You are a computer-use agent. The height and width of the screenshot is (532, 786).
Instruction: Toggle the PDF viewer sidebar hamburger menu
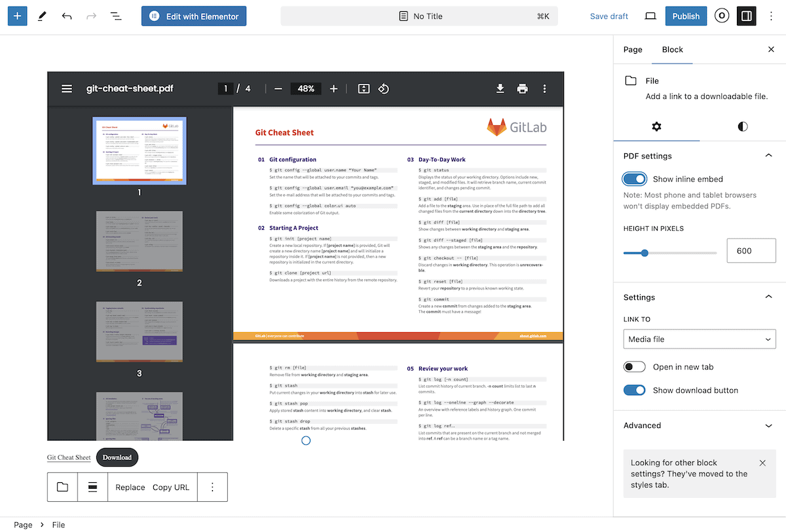67,88
